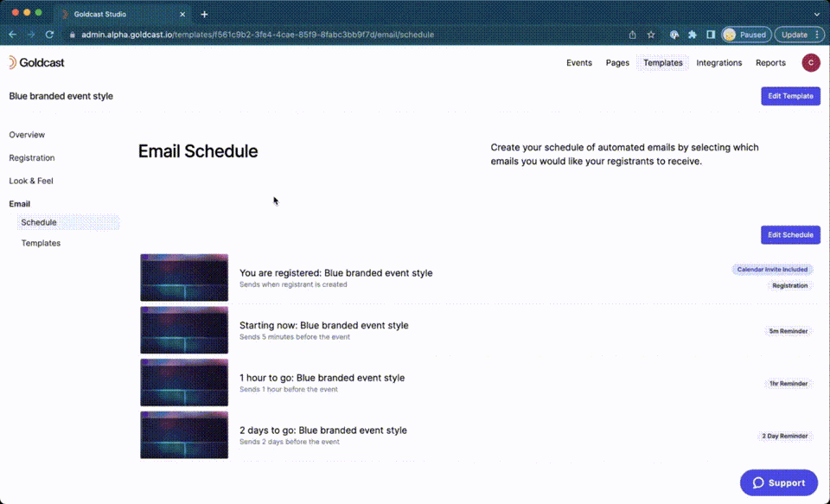The image size is (830, 504).
Task: Click 'Sends 1 hour before the event'
Action: (289, 389)
